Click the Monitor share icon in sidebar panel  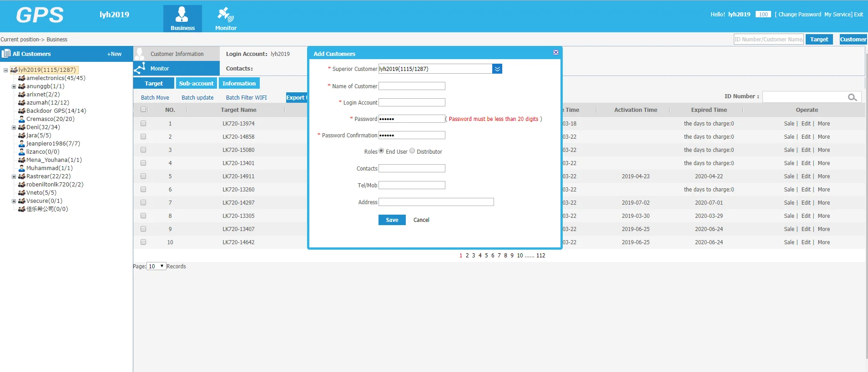[140, 68]
